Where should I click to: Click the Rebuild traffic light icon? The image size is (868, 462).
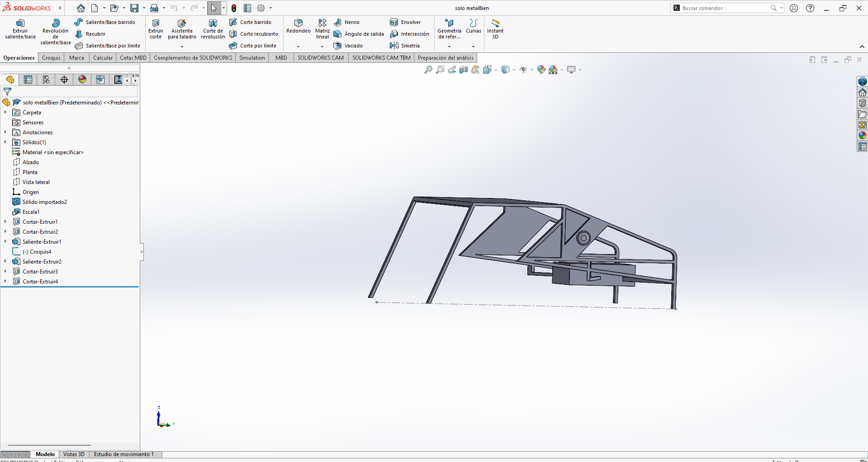coord(234,8)
